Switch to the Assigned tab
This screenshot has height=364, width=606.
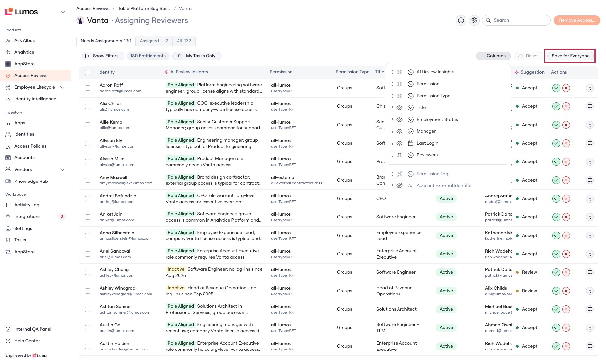pyautogui.click(x=154, y=41)
